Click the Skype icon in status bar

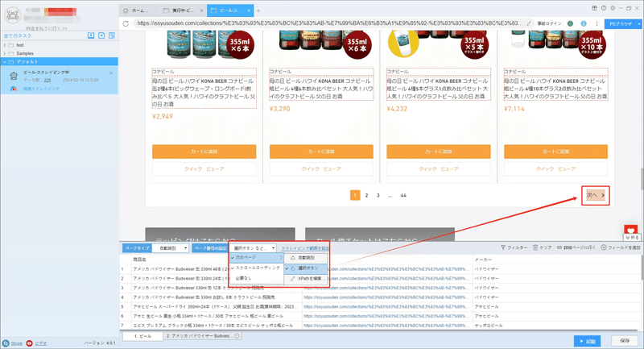tap(6, 343)
